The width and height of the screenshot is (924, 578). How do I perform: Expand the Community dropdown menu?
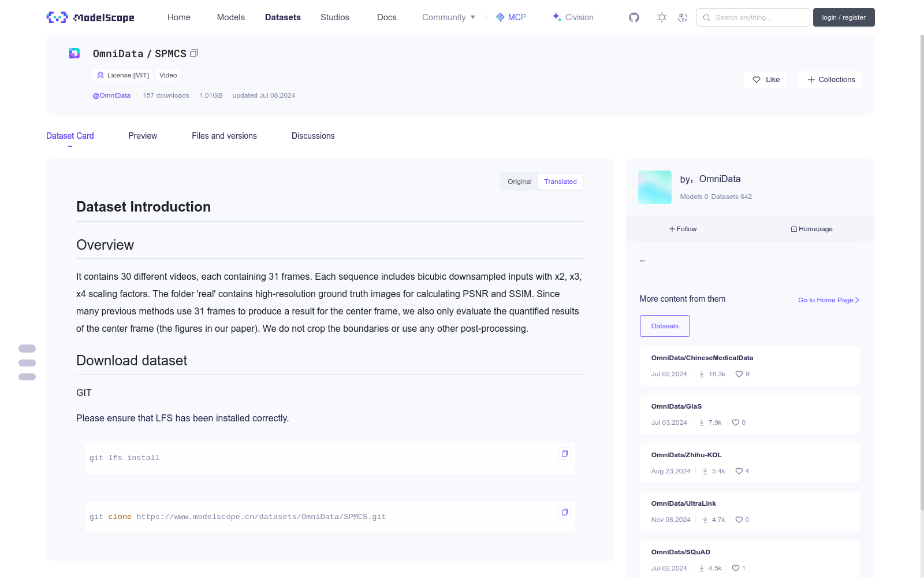click(x=449, y=17)
